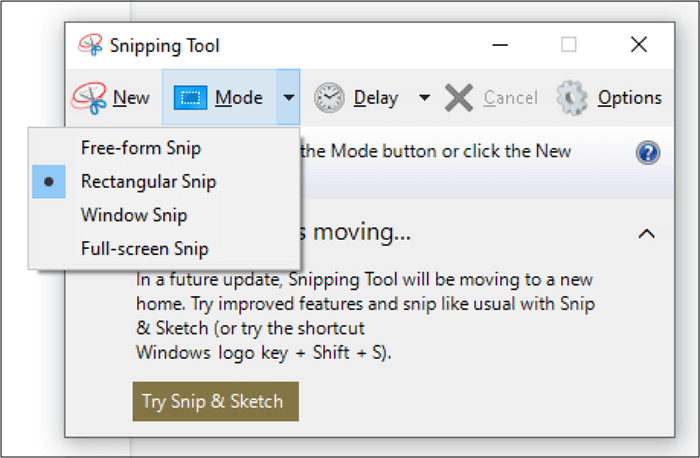700x458 pixels.
Task: Open Options via the gear icon
Action: point(572,97)
